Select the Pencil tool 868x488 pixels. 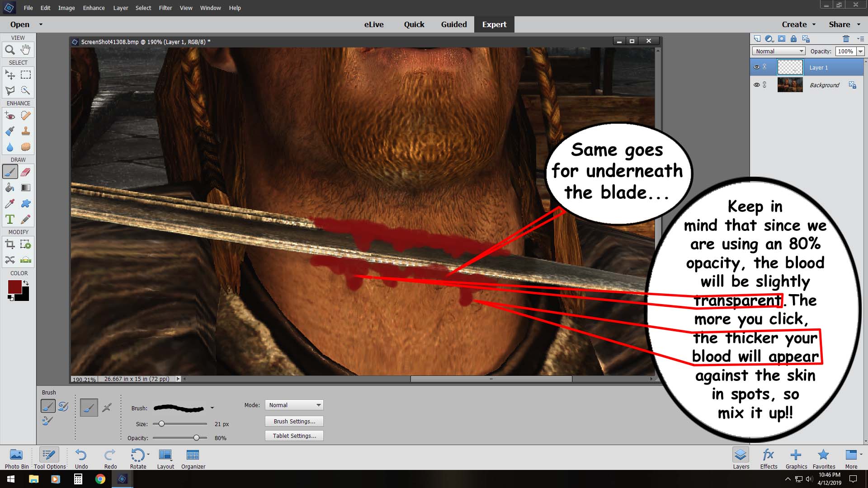[x=26, y=219]
